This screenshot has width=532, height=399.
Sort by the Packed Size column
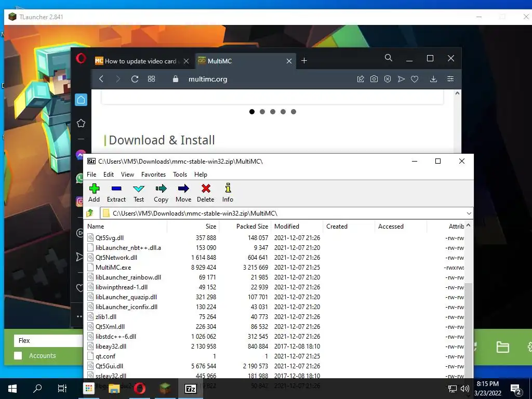(x=245, y=227)
